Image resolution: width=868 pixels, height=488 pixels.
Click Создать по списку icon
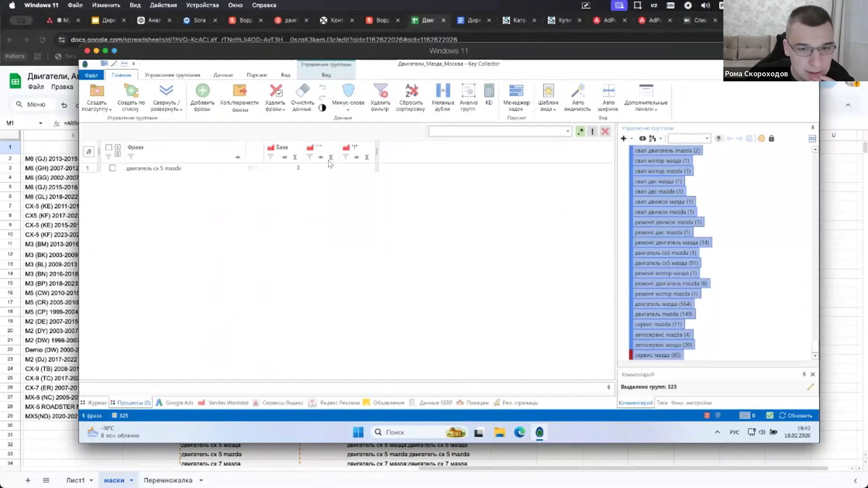click(131, 91)
